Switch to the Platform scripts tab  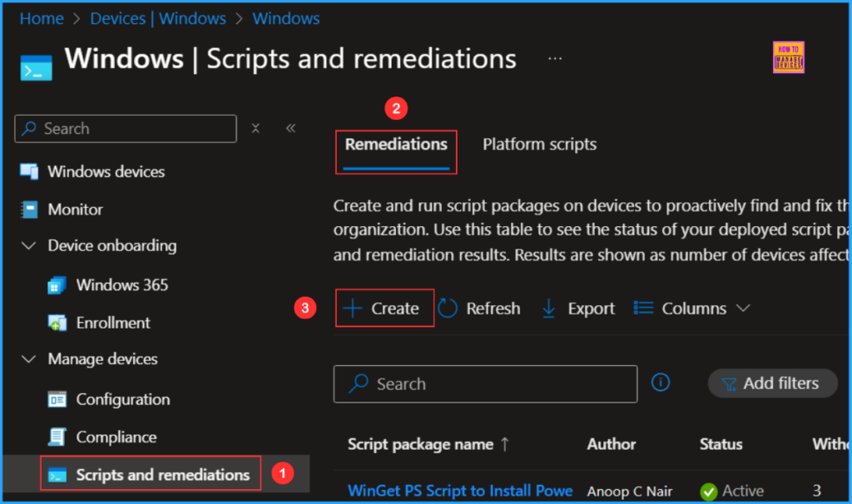[539, 144]
